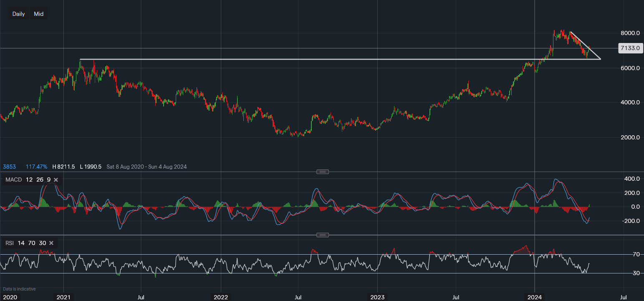Click the 2024 marker on the time axis
This screenshot has width=644, height=301.
(x=535, y=297)
